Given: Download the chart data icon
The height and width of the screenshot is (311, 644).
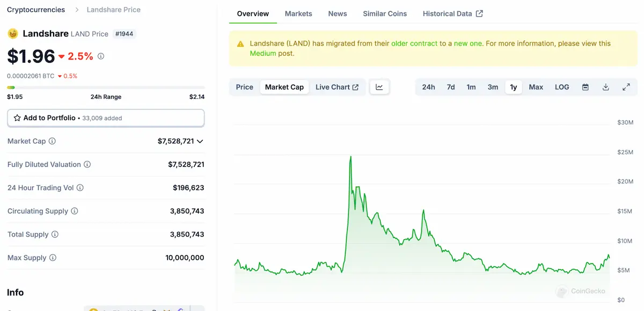Looking at the screenshot, I should point(606,87).
